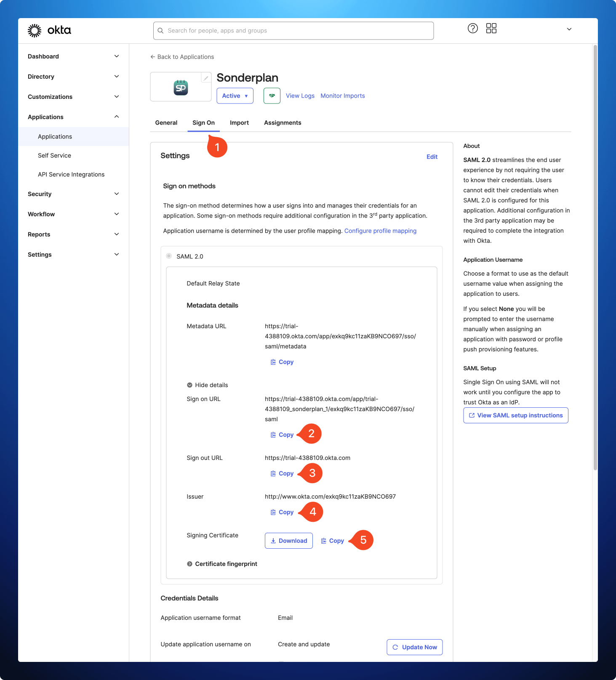
Task: Click the page vertical scrollbar
Action: (x=595, y=257)
